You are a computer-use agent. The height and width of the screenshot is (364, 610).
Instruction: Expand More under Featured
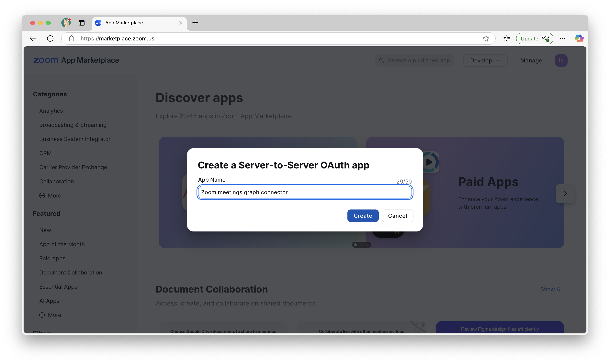tap(50, 315)
